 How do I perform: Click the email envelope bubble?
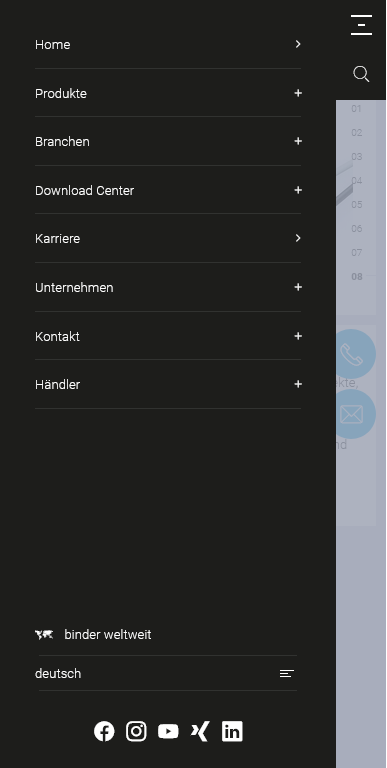(352, 414)
